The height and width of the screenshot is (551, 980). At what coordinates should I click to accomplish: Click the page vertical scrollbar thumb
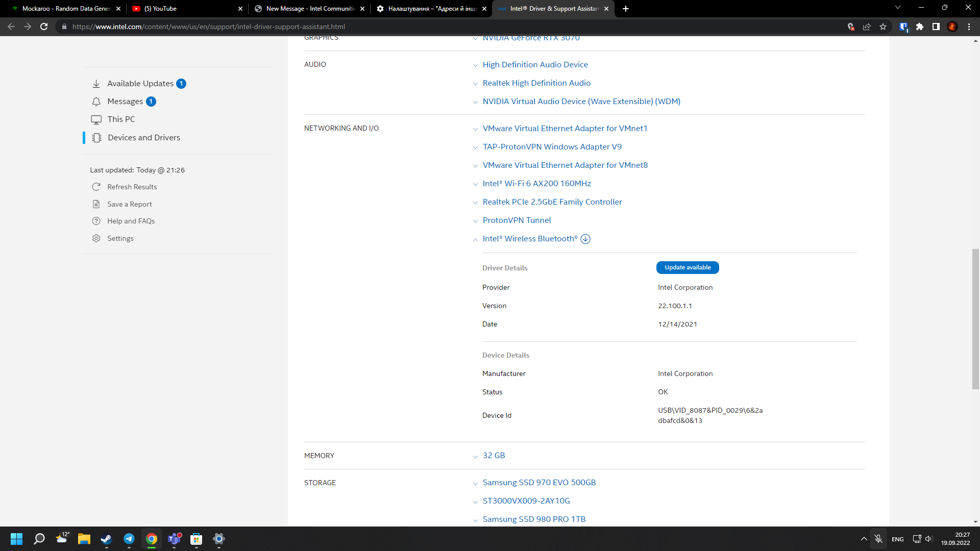click(975, 319)
